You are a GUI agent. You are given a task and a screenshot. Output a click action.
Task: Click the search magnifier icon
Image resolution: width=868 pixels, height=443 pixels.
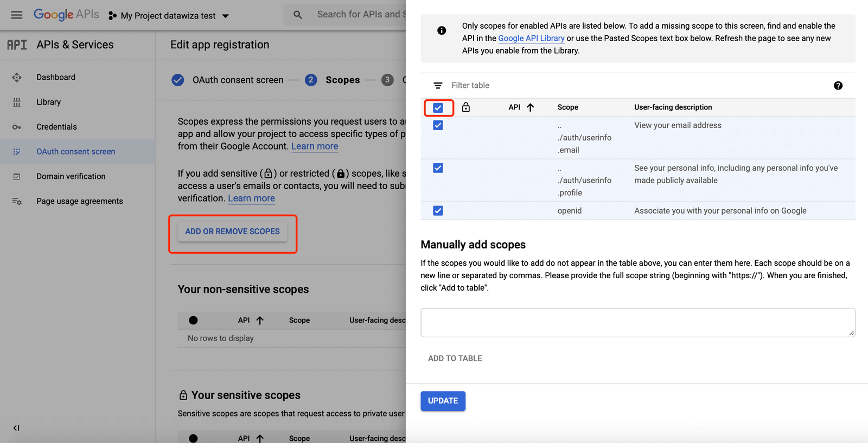click(x=297, y=15)
